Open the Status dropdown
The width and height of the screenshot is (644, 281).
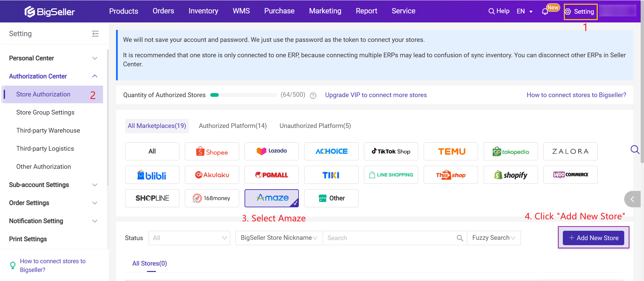point(189,238)
